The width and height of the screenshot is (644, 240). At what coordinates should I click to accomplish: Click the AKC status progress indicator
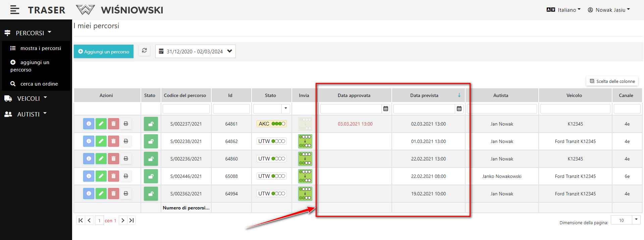point(272,124)
